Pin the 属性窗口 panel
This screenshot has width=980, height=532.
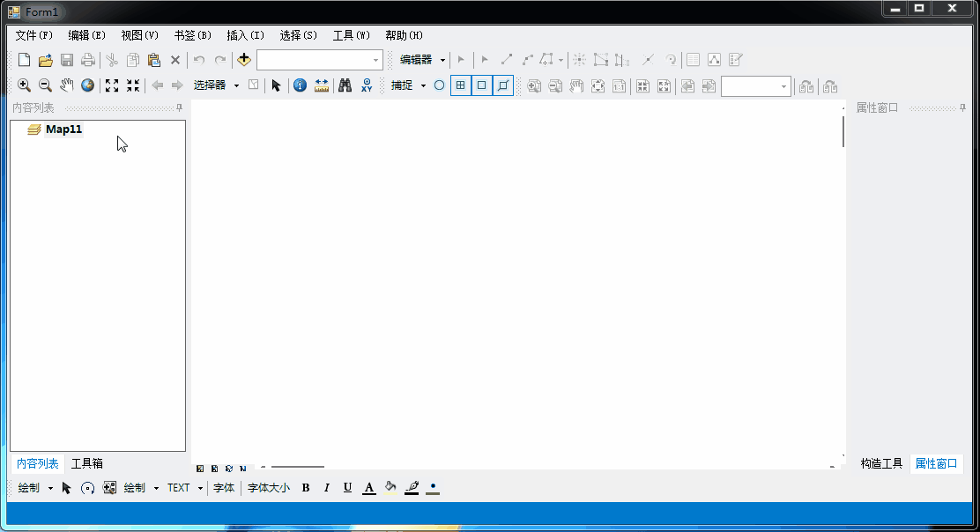pos(962,108)
